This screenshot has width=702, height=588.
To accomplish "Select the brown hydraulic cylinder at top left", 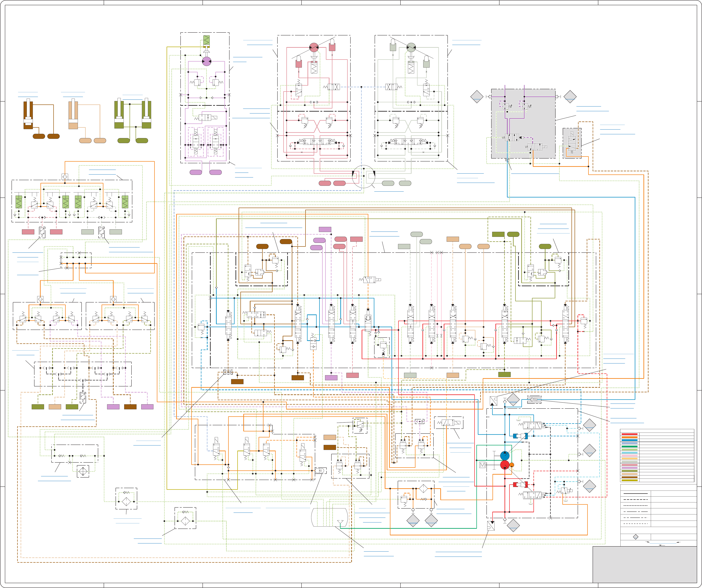I will click(28, 114).
